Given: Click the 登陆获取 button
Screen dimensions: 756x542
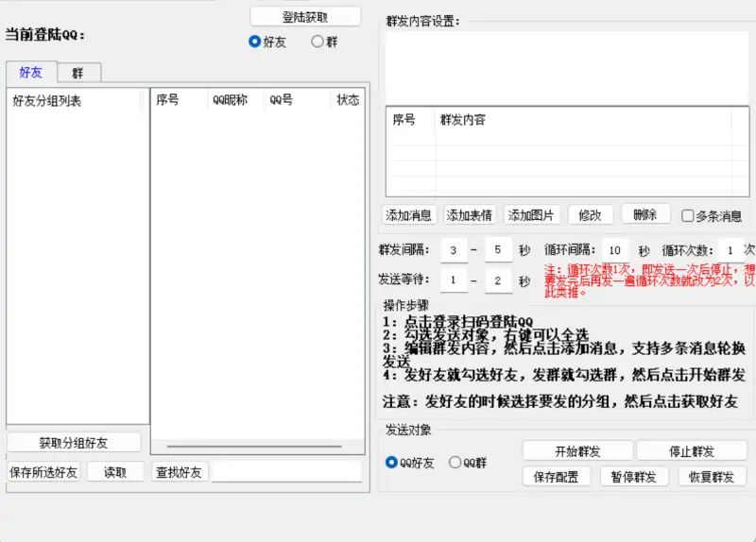Looking at the screenshot, I should tap(305, 17).
